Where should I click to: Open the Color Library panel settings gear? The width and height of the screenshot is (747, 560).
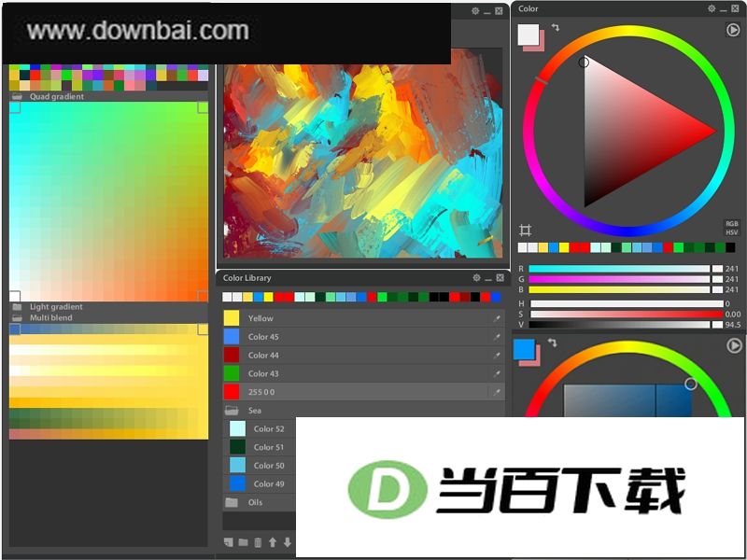[x=476, y=277]
